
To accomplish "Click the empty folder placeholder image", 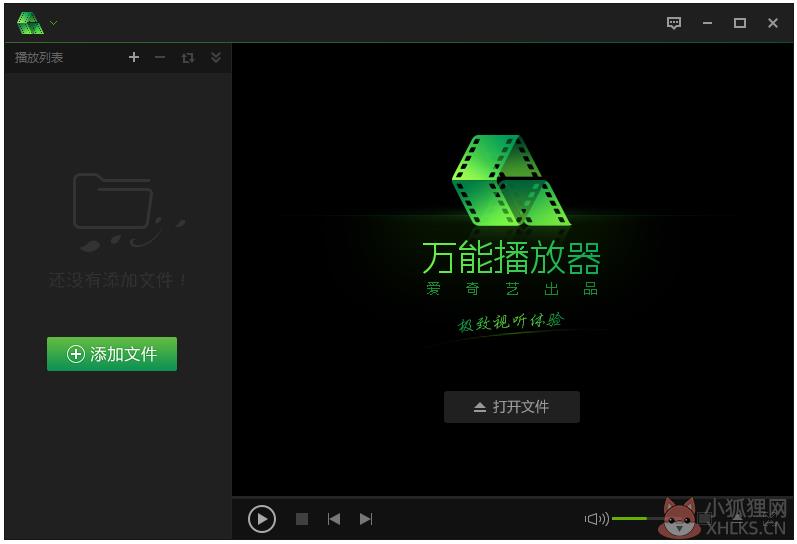I will click(x=129, y=212).
